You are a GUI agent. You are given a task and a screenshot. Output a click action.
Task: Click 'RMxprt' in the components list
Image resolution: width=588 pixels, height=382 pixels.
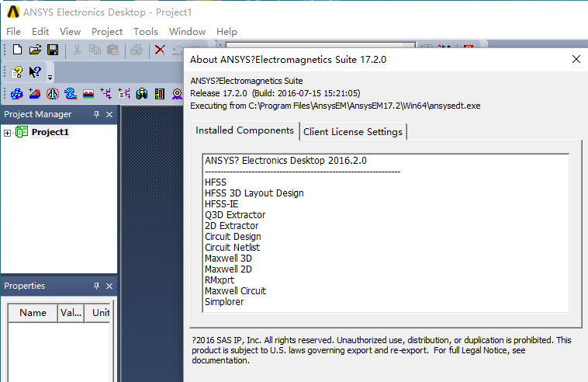tap(220, 280)
